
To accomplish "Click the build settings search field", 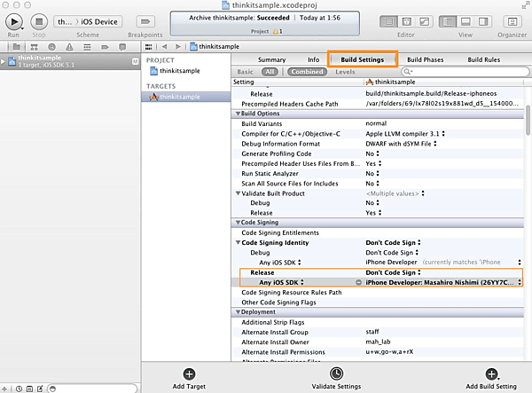I will tap(461, 71).
